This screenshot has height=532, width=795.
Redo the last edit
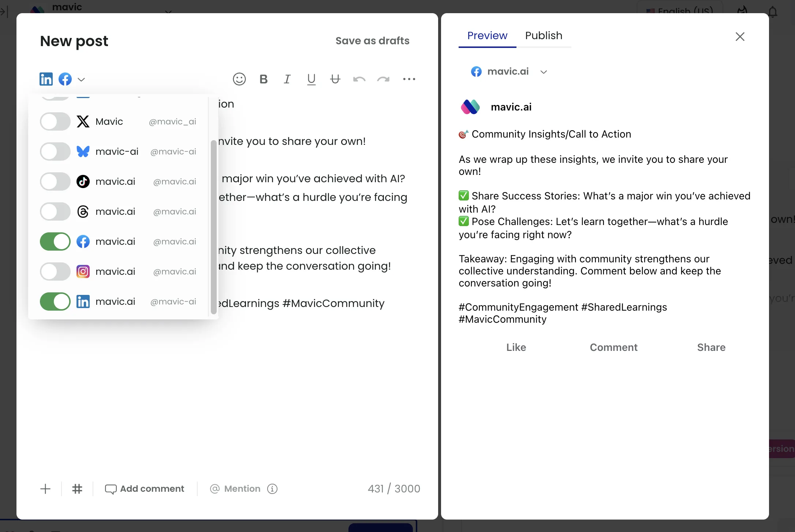click(383, 79)
